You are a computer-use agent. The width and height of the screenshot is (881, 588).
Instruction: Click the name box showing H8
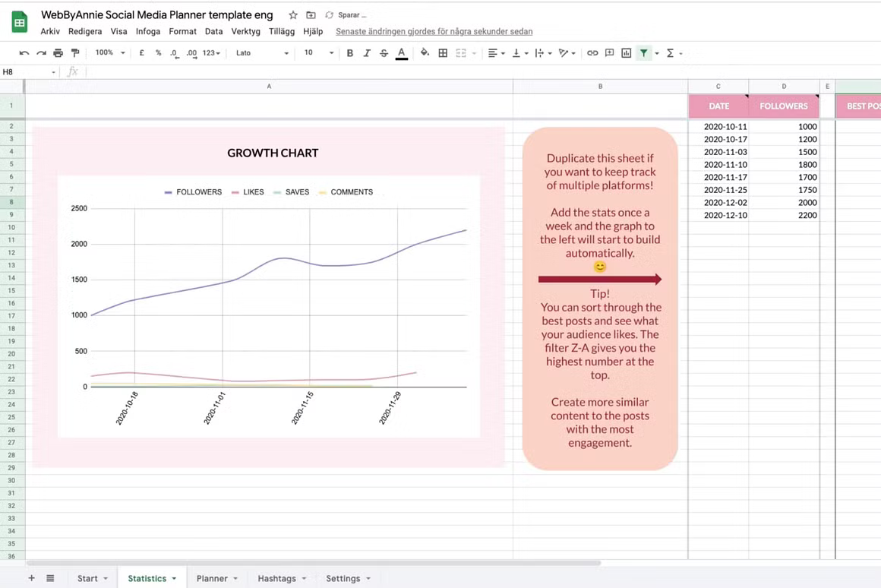click(29, 72)
